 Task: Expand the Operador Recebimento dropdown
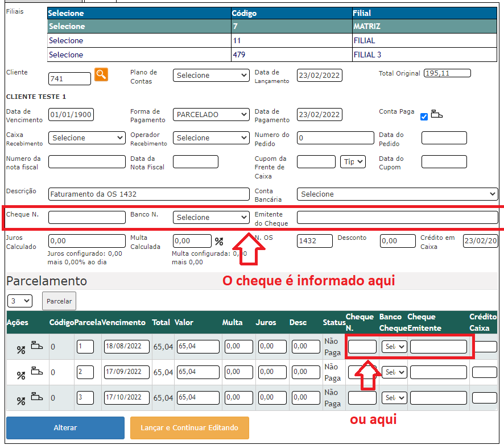coord(211,138)
